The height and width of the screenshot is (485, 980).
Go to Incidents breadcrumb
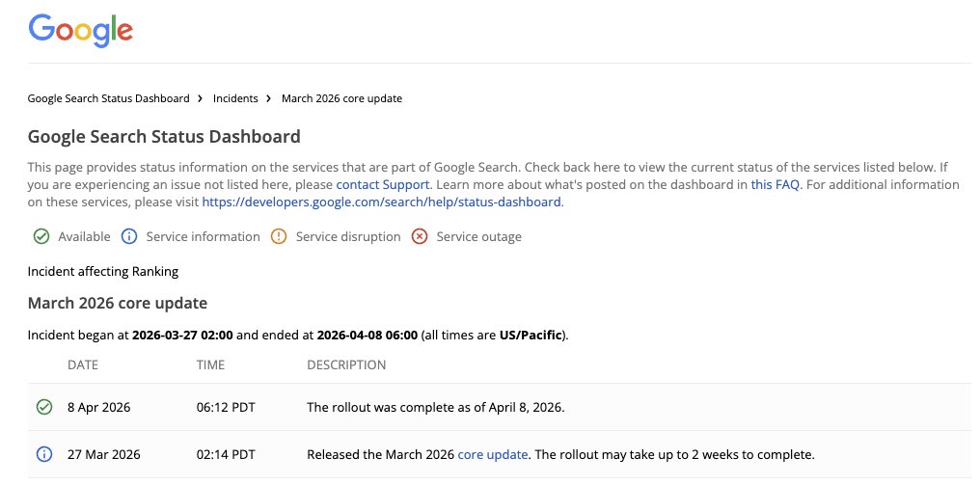pos(235,98)
